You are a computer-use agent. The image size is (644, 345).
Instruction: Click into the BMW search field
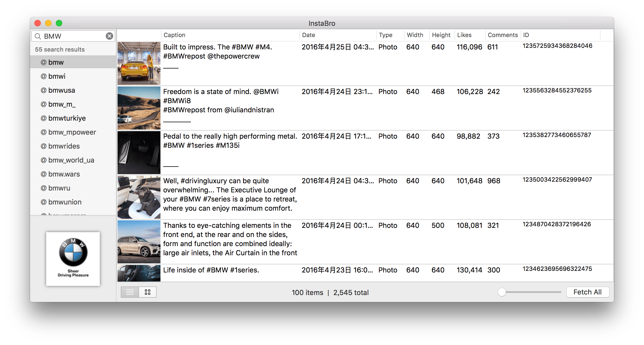[73, 36]
